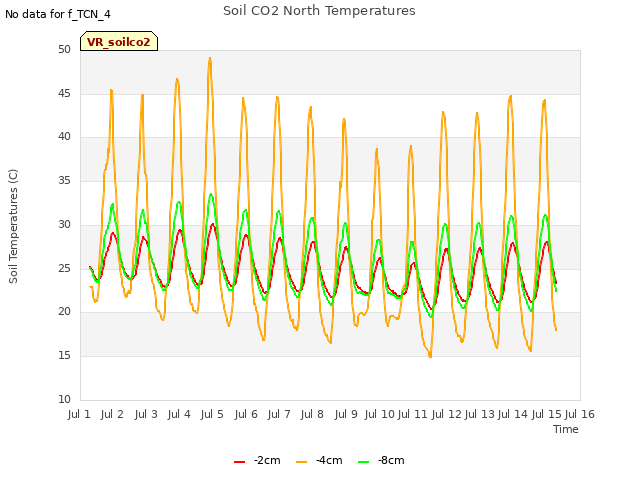
Task: Click the Jul 3 x-axis tick label
Action: click(x=146, y=414)
